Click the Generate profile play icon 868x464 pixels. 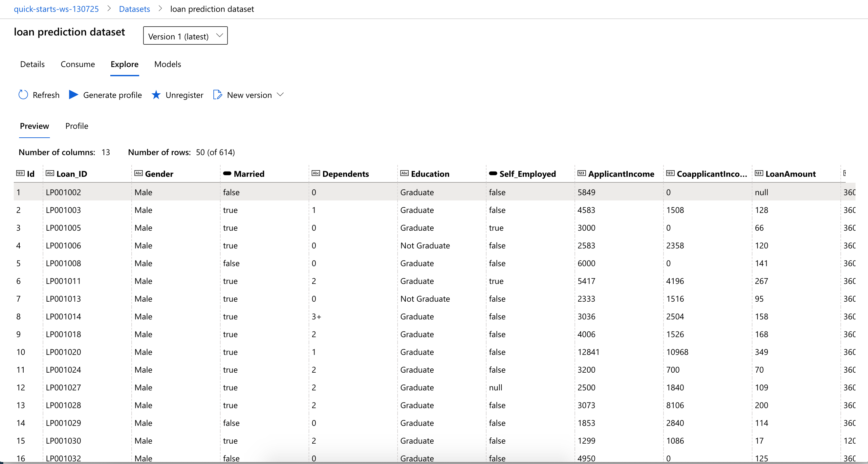(74, 95)
